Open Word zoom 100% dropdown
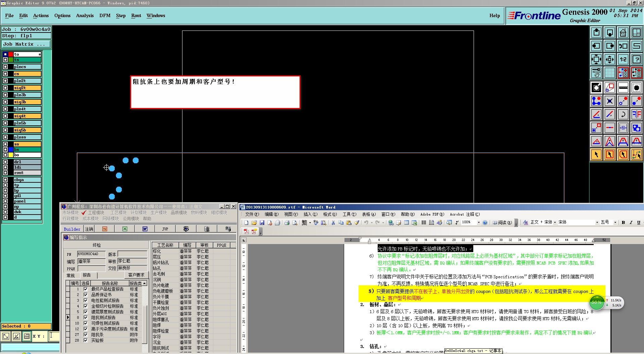Screen dimensions: 644x354 479,223
